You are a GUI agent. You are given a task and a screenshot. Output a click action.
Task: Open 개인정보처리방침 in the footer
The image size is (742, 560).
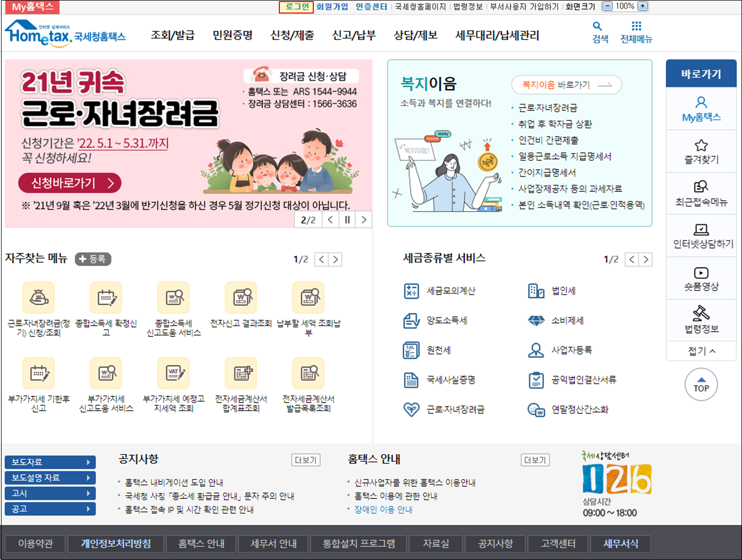pyautogui.click(x=115, y=544)
